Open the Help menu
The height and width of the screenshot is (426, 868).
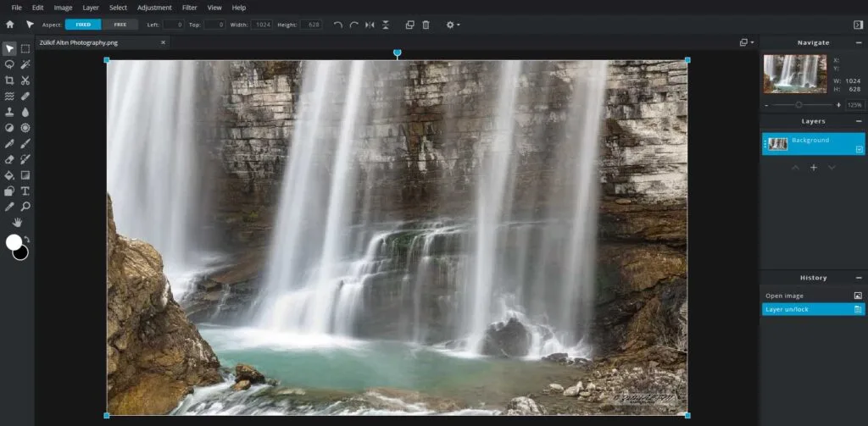tap(239, 8)
